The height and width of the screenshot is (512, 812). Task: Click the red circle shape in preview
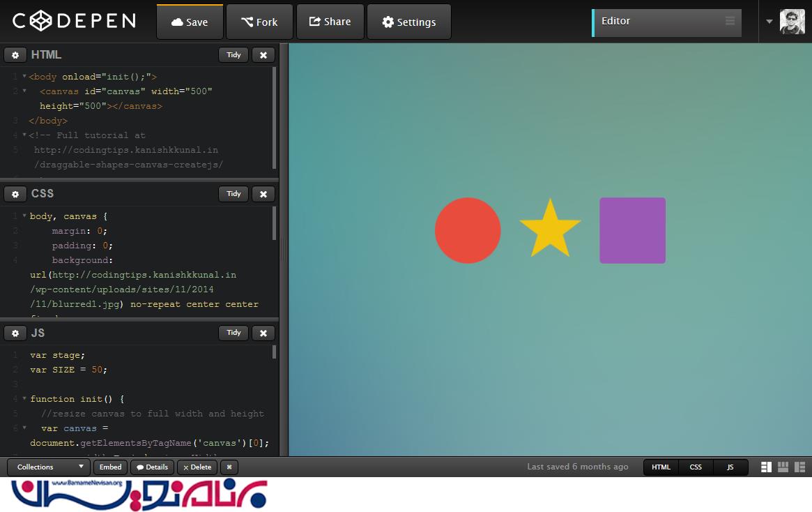[468, 230]
